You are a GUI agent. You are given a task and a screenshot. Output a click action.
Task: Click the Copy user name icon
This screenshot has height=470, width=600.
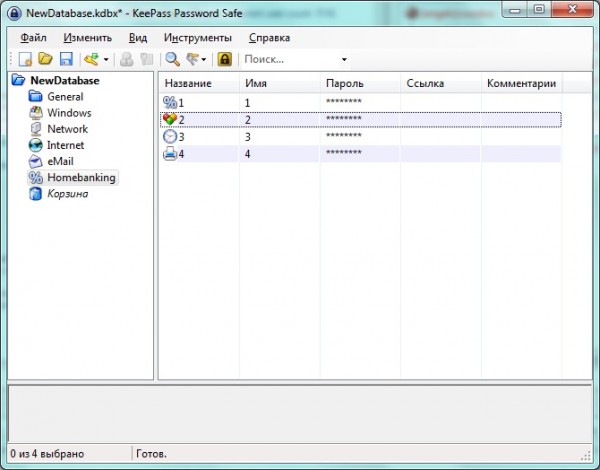coord(127,59)
